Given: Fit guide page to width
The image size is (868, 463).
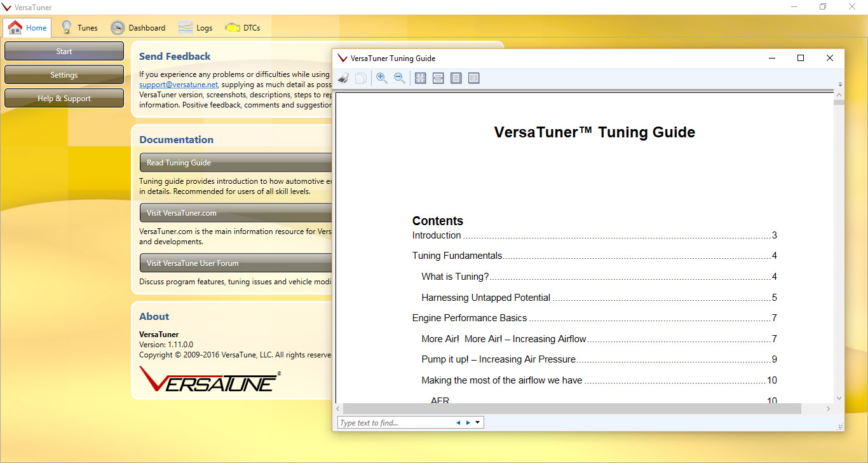Looking at the screenshot, I should coord(438,78).
